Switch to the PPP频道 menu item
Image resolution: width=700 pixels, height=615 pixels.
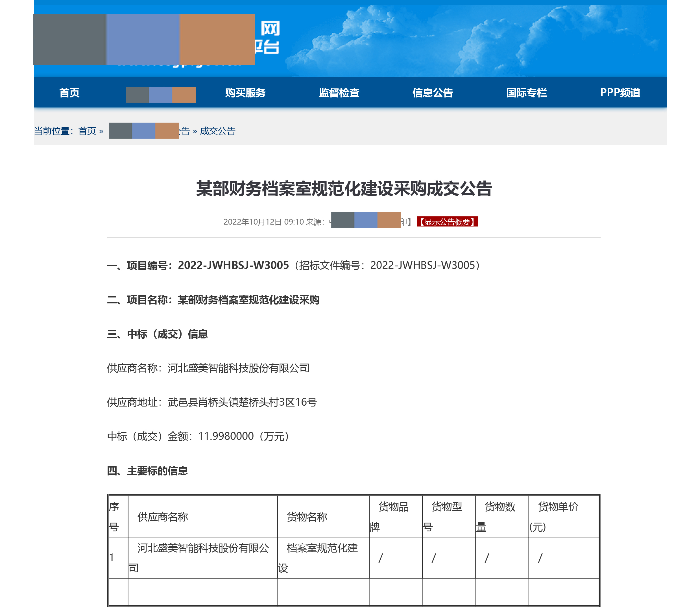[x=620, y=92]
